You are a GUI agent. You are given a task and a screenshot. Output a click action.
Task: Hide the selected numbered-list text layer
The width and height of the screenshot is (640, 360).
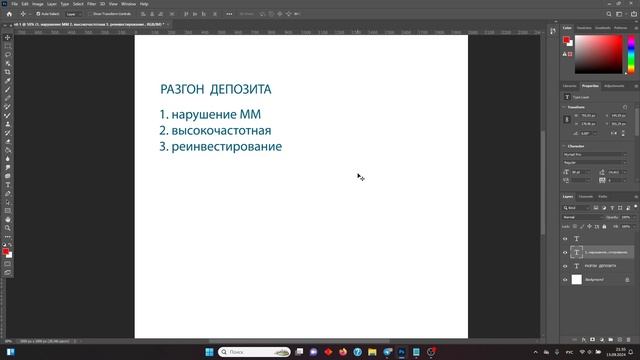click(x=565, y=253)
